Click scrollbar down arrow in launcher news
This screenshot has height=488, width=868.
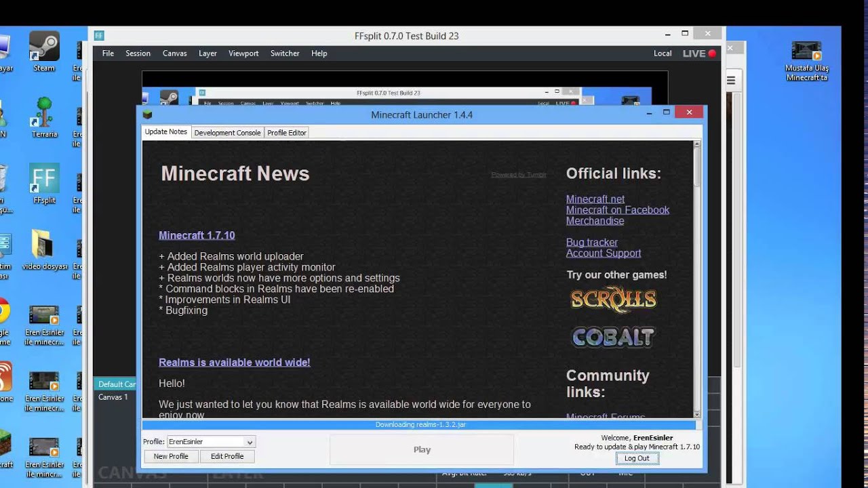click(x=696, y=414)
